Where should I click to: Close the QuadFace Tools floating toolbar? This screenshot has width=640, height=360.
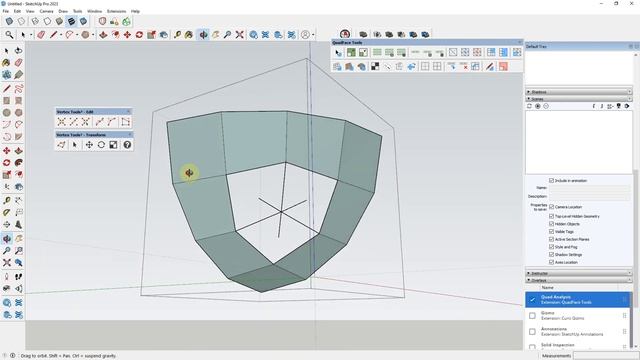click(520, 42)
